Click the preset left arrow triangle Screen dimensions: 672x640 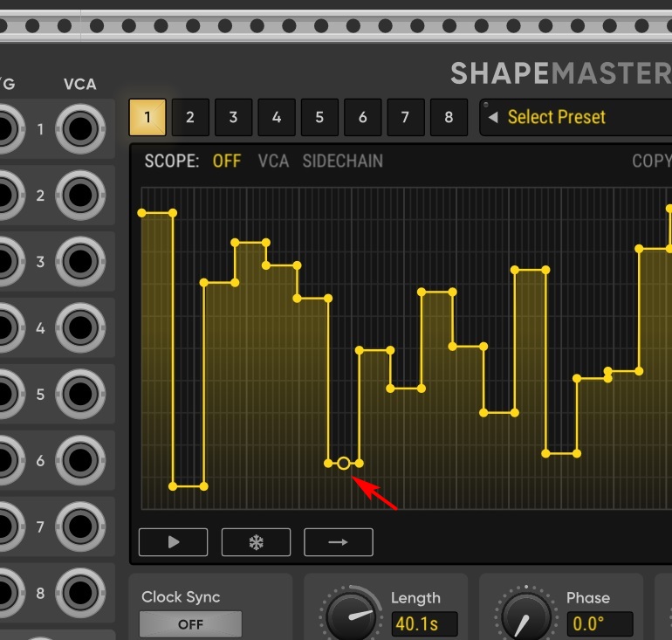493,117
